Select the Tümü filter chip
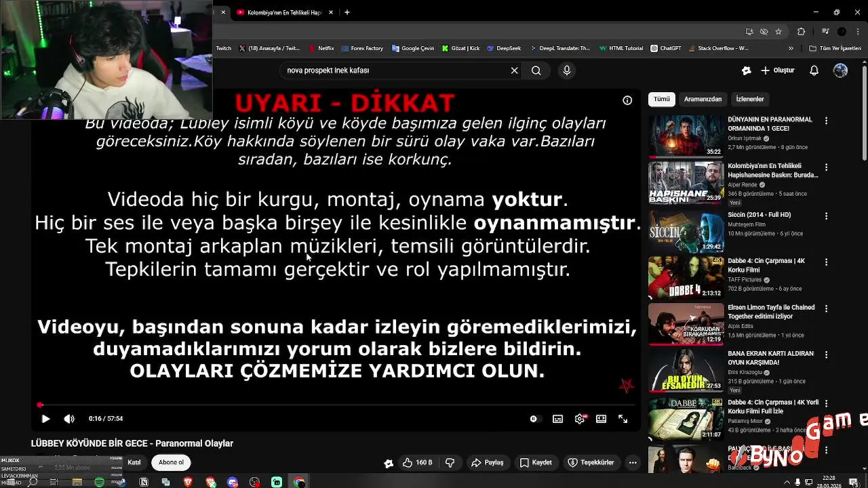Screen dimensions: 868x488 point(662,99)
